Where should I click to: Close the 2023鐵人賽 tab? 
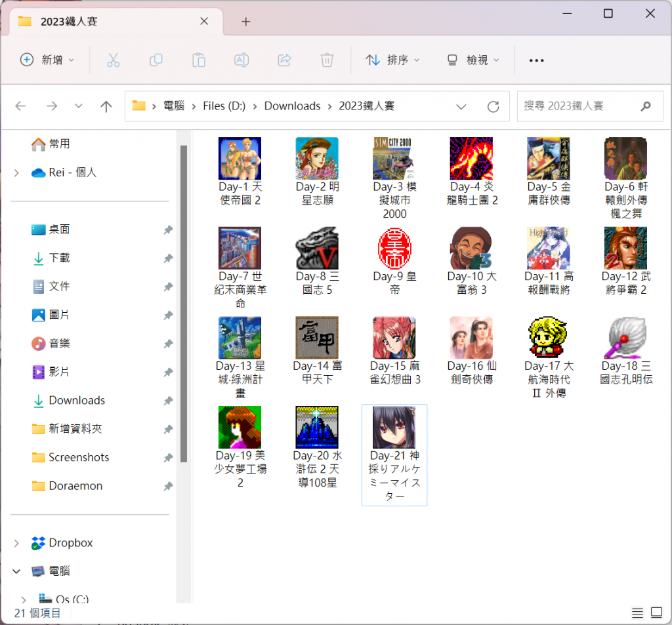point(204,21)
